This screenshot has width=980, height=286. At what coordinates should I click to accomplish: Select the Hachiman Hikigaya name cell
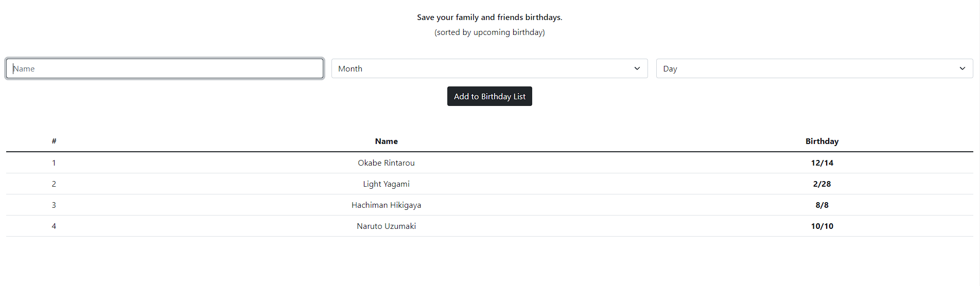pos(386,205)
